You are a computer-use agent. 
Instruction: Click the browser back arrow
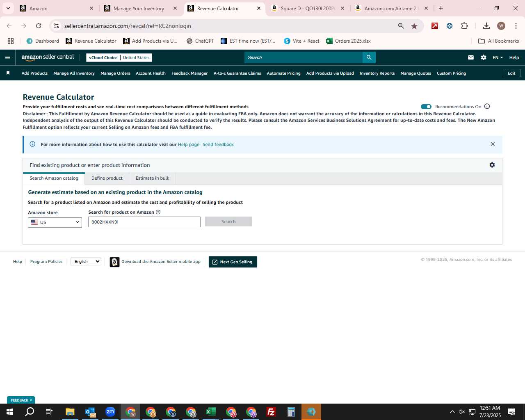9,26
